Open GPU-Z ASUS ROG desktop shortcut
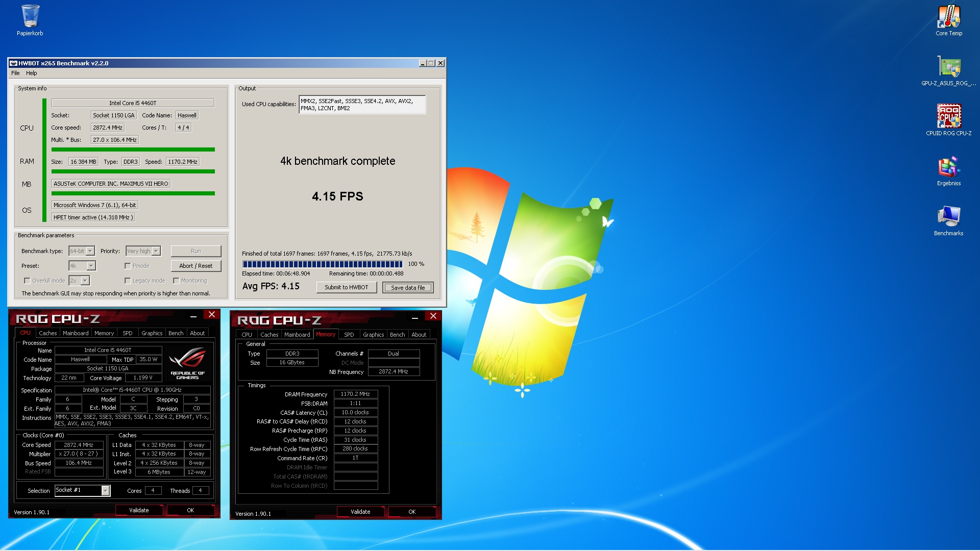980x551 pixels. 949,70
